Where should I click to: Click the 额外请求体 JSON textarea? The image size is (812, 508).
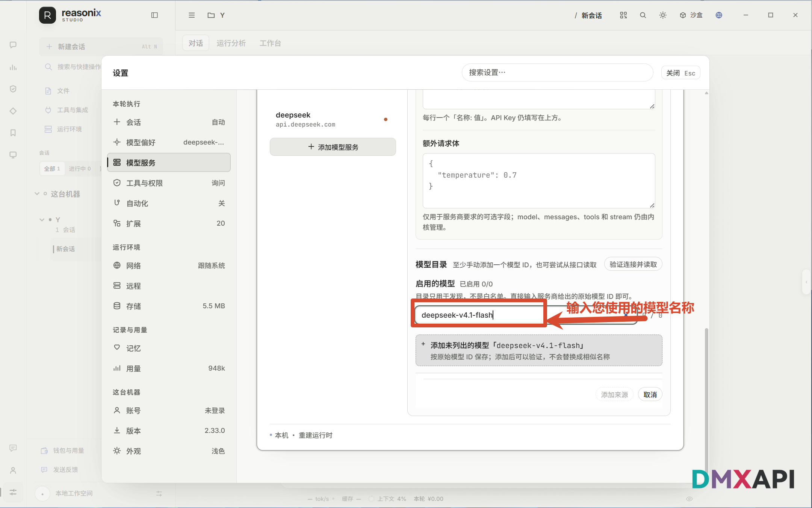(539, 181)
